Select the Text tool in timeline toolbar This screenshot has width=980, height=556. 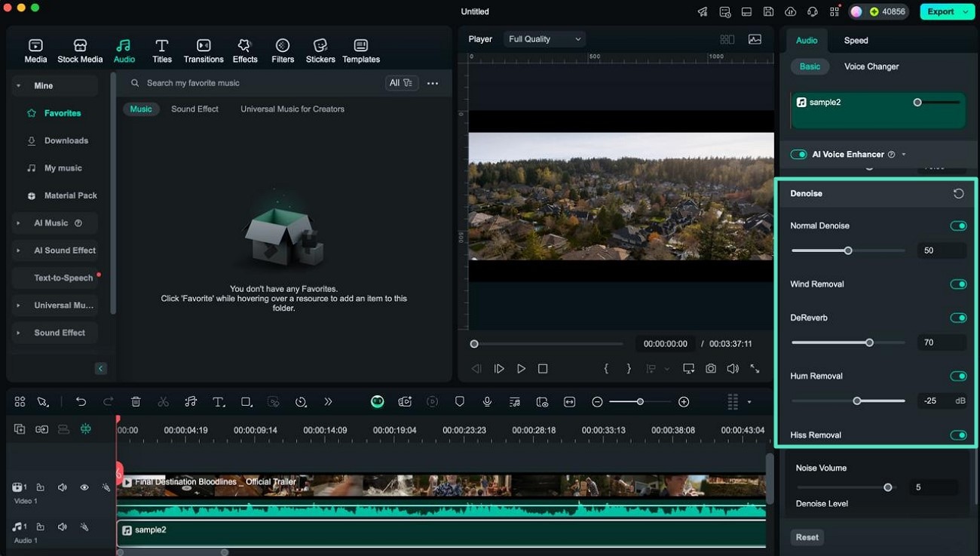219,402
